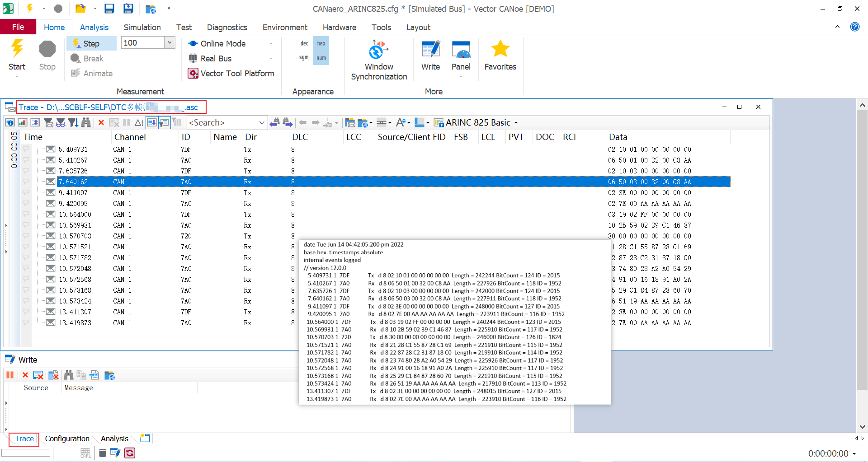Click the CAPL status bar icon
Image resolution: width=868 pixels, height=462 pixels.
(85, 453)
